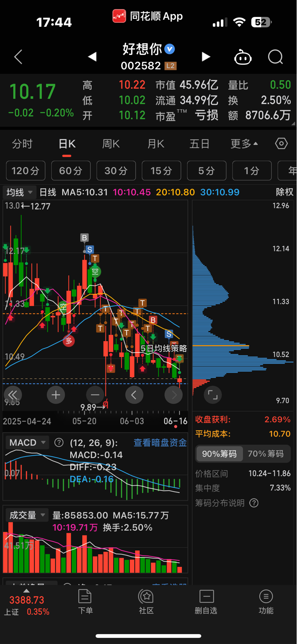Image resolution: width=297 pixels, height=644 pixels.
Task: Tap the green 空 signal marker
Action: coord(95,272)
